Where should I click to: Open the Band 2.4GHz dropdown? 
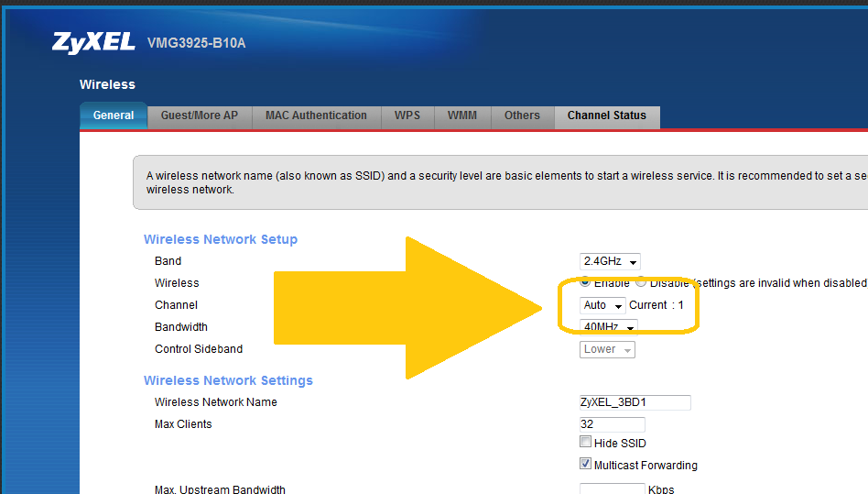tap(610, 261)
